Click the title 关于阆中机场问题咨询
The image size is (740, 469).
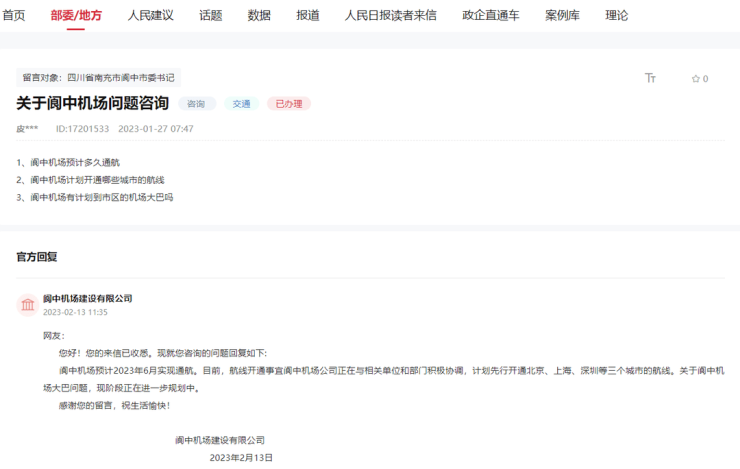(x=92, y=104)
